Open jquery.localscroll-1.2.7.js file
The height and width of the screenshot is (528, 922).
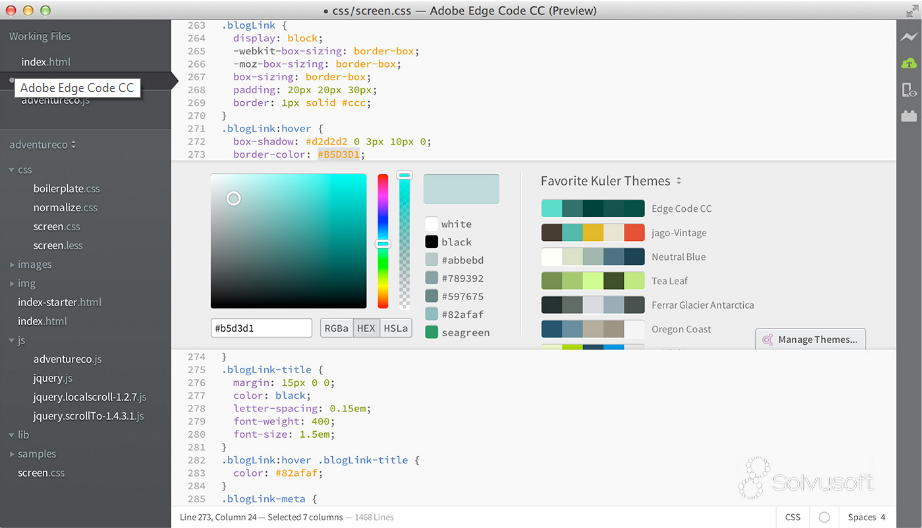pos(89,397)
